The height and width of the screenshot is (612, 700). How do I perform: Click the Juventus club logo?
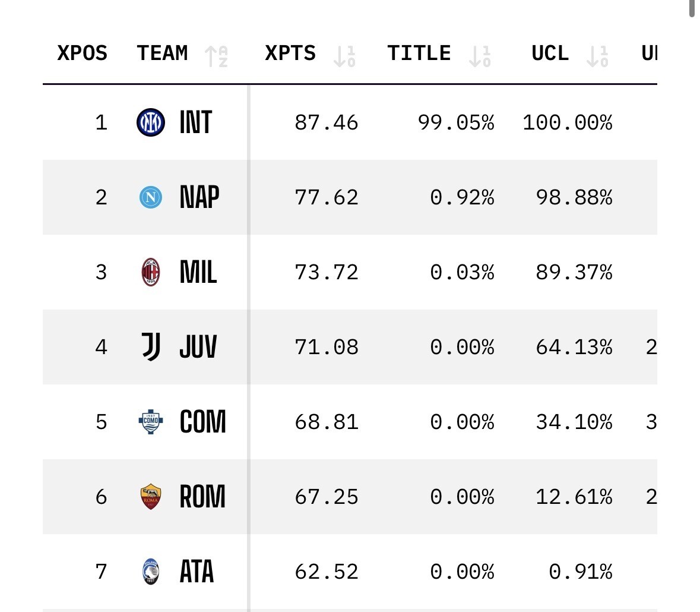(151, 347)
